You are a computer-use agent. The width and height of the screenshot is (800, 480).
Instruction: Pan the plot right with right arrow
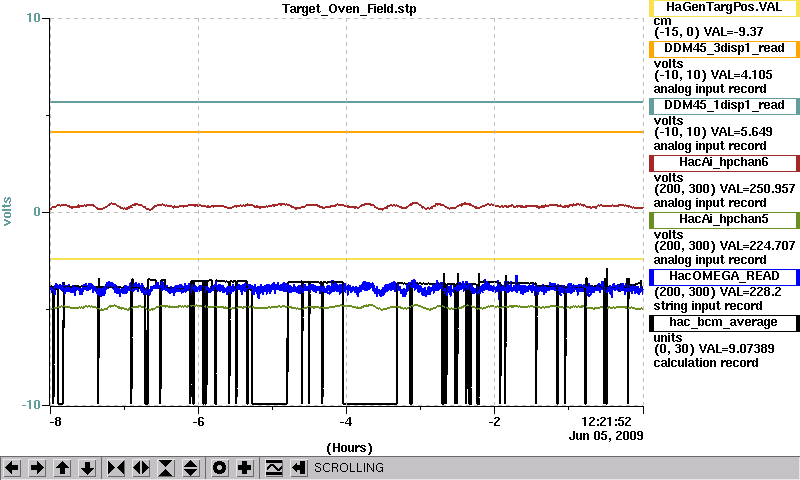tap(37, 468)
